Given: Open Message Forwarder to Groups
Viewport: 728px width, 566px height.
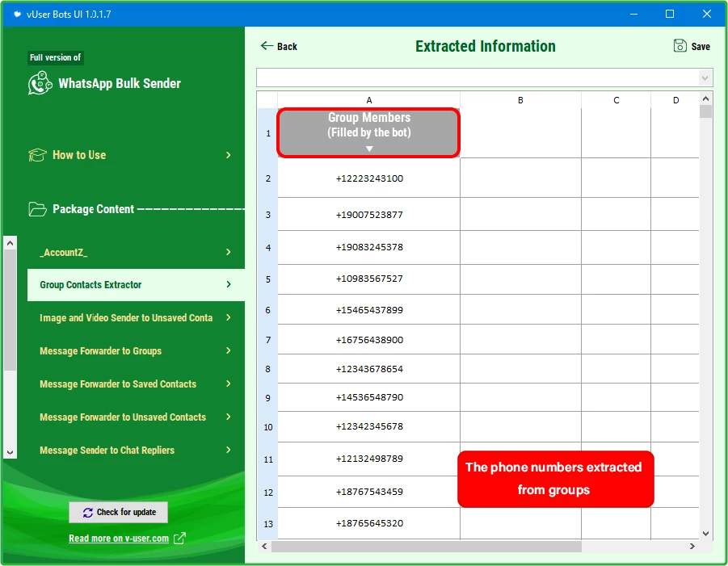Looking at the screenshot, I should click(x=136, y=350).
